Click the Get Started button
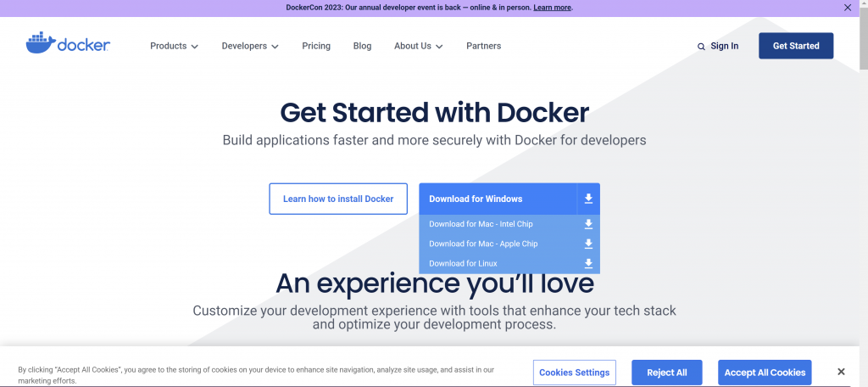Image resolution: width=868 pixels, height=387 pixels. click(795, 46)
